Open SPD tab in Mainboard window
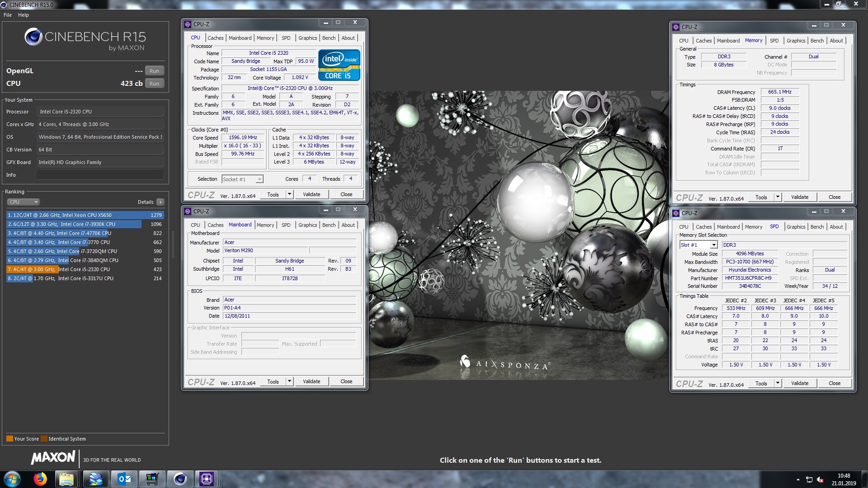 286,225
